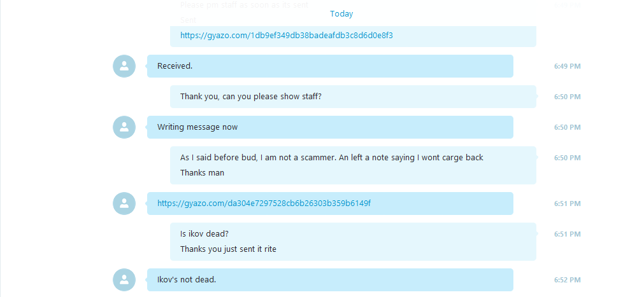
Task: Click 6:51 PM timestamp beside the gyazo link
Action: pos(567,204)
